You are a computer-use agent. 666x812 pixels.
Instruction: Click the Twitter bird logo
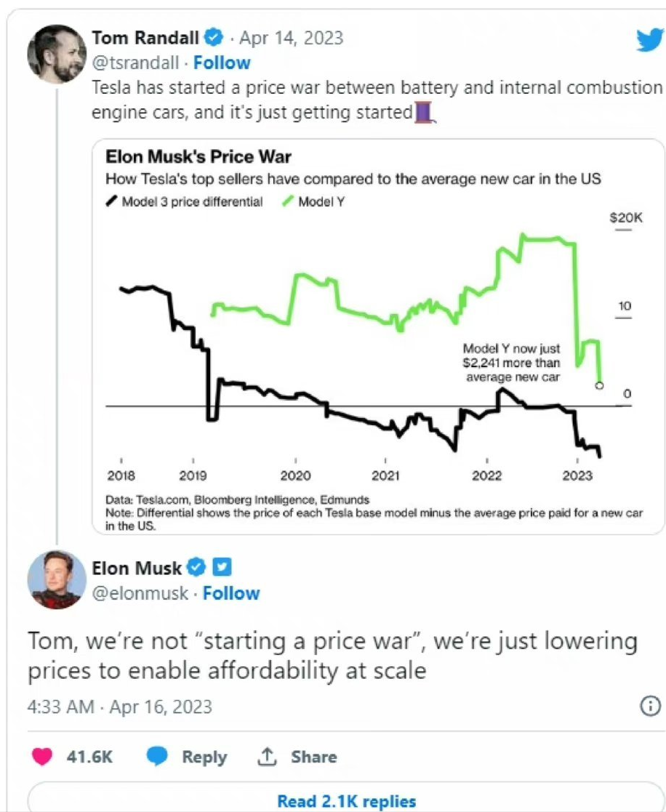coord(649,41)
